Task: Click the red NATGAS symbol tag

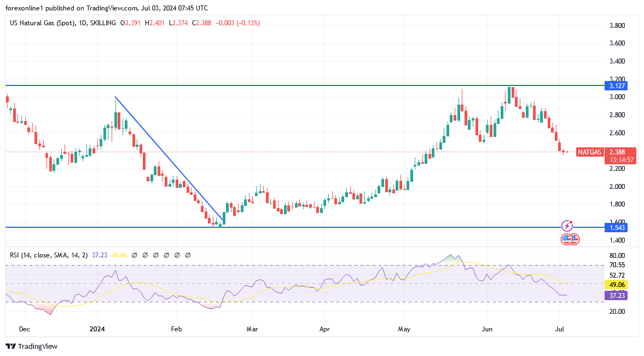Action: click(589, 152)
